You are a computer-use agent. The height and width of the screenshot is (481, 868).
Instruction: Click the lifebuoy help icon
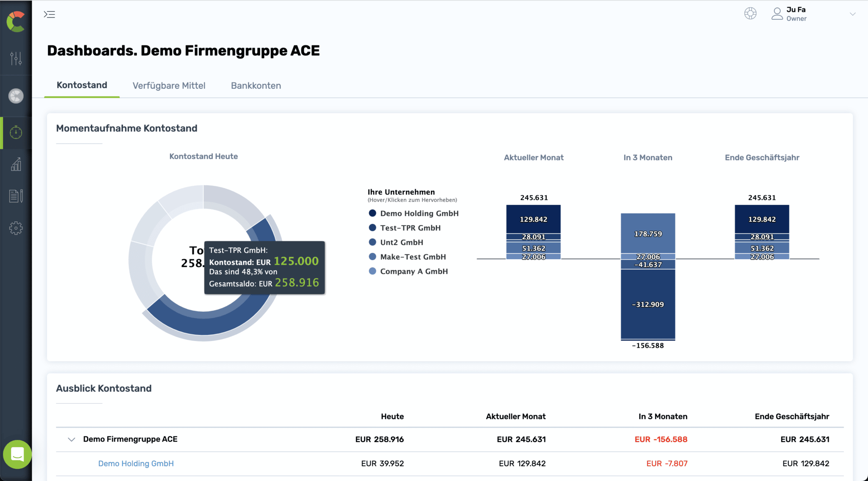750,14
